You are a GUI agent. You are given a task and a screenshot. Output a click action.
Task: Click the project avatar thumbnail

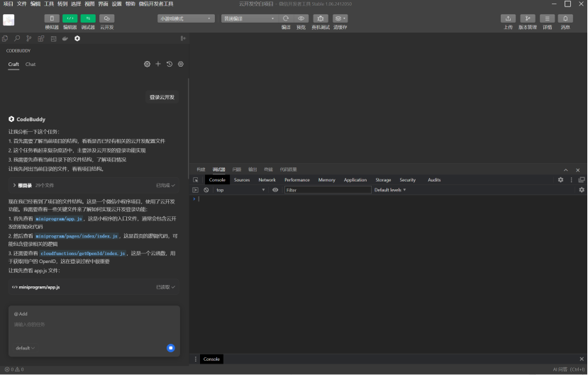pyautogui.click(x=9, y=20)
